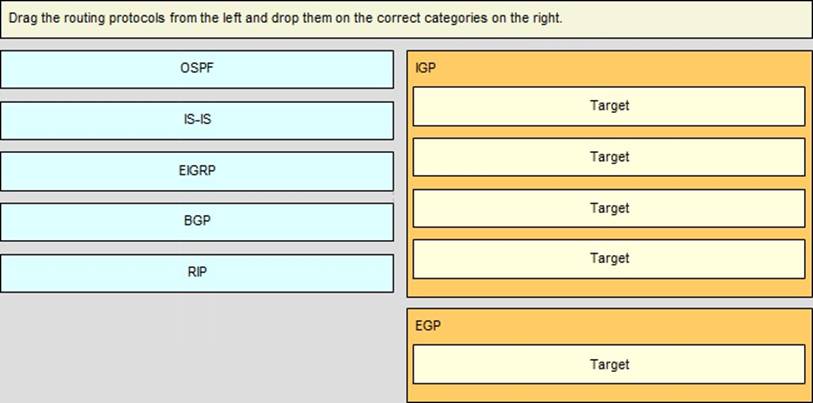Select the BGP protocol box
This screenshot has width=813, height=403.
tap(197, 222)
